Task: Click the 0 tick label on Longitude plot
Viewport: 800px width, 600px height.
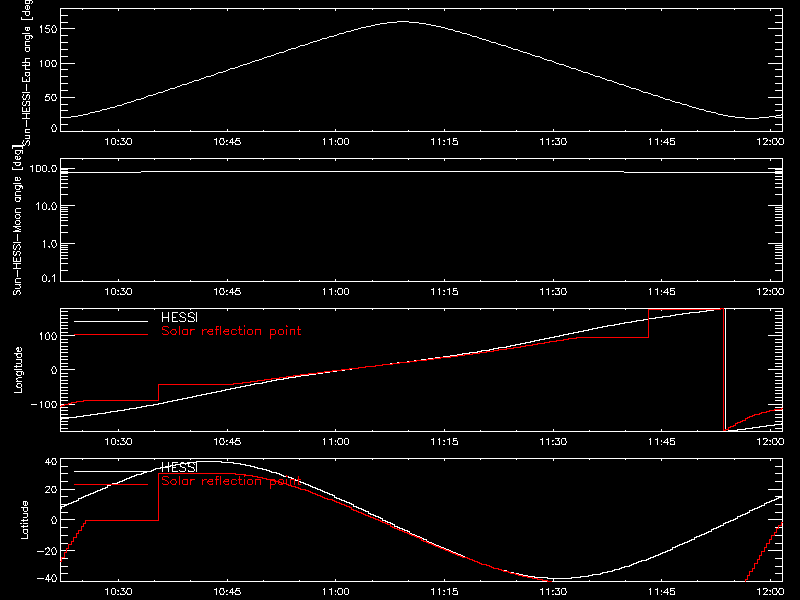Action: (54, 370)
